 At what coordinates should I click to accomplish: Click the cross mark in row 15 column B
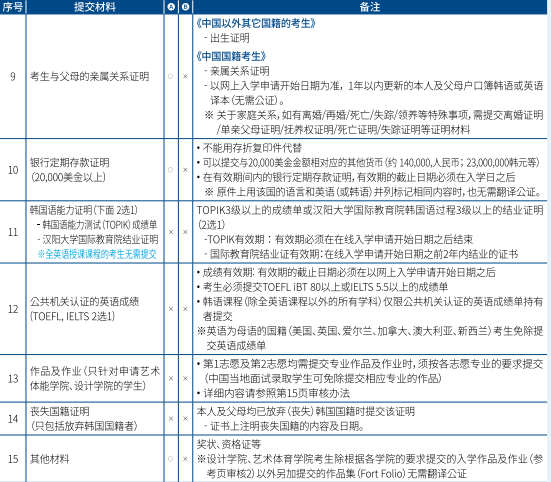click(x=185, y=458)
